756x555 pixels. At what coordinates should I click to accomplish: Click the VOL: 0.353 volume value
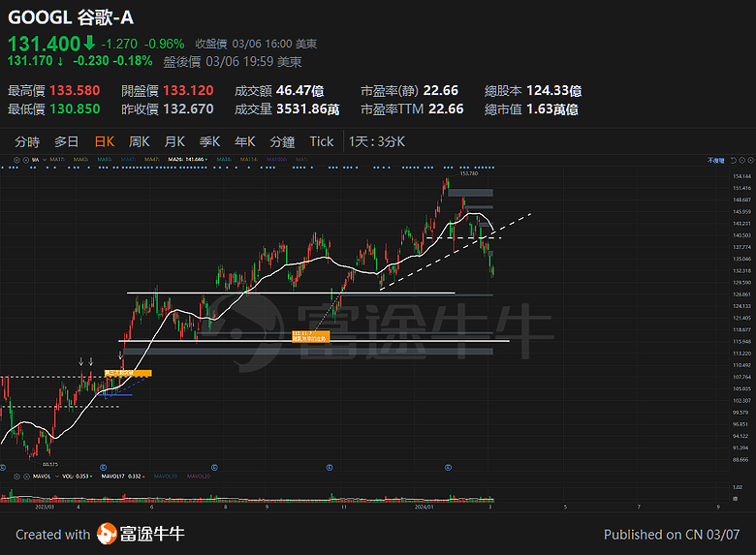pos(78,476)
